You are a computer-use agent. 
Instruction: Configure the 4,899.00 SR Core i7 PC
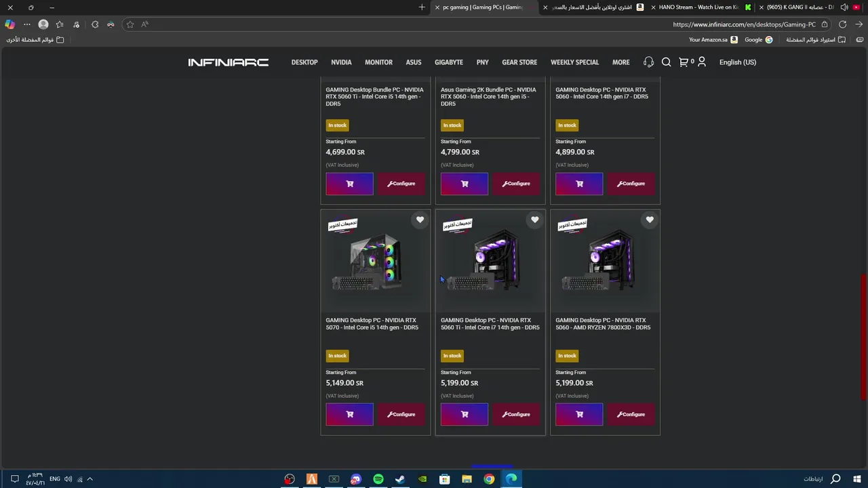[x=631, y=184]
